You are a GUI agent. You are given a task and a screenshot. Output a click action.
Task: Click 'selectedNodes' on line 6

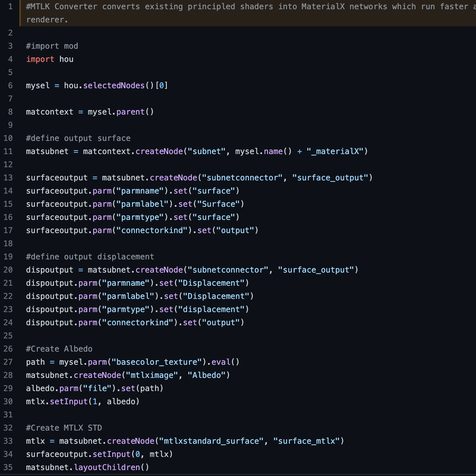114,86
